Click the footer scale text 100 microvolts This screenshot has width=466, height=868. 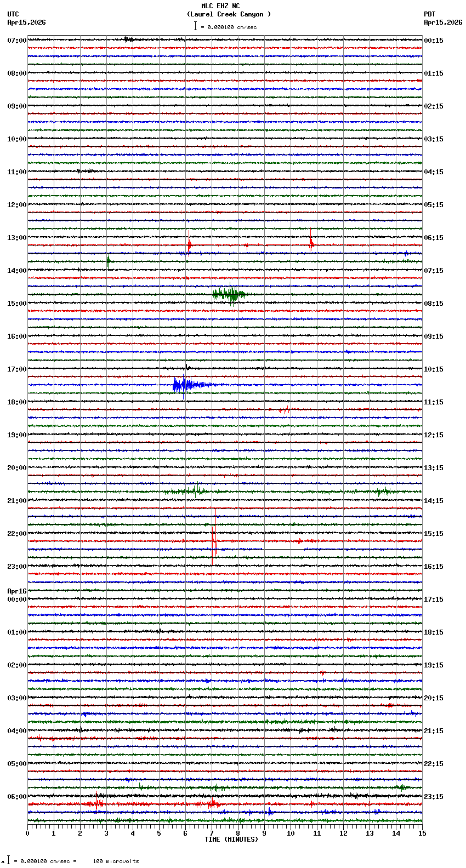pyautogui.click(x=116, y=861)
